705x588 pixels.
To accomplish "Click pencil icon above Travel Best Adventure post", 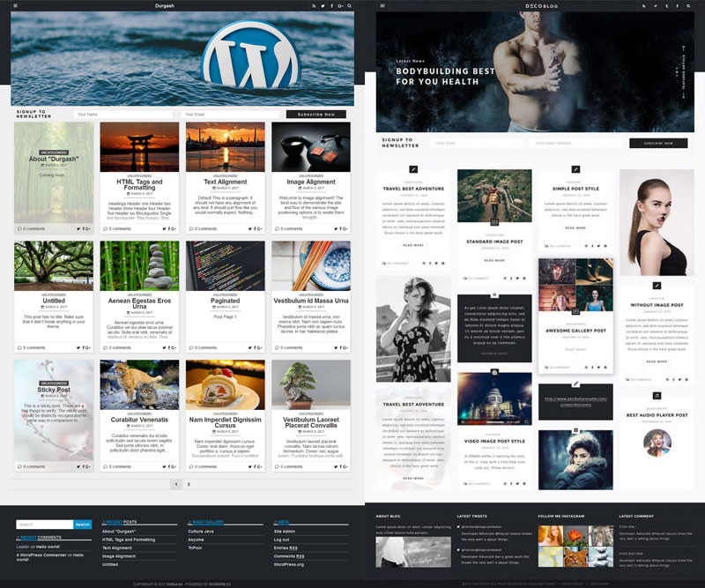I will (413, 169).
